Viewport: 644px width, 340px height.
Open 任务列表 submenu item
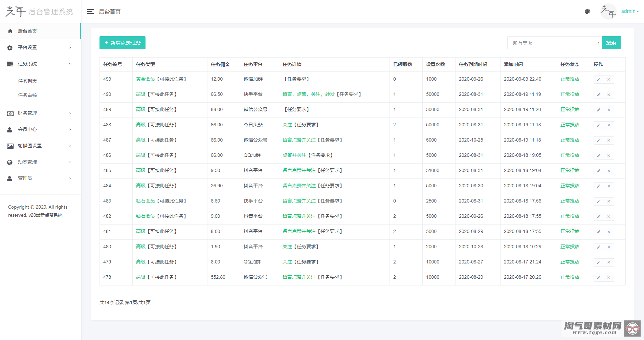27,81
